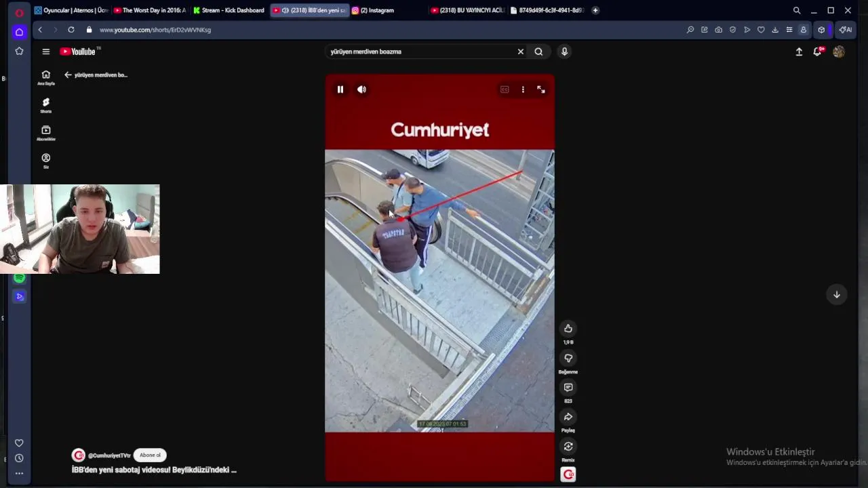This screenshot has width=868, height=488.
Task: Open Shorts in YouTube sidebar
Action: [x=45, y=106]
